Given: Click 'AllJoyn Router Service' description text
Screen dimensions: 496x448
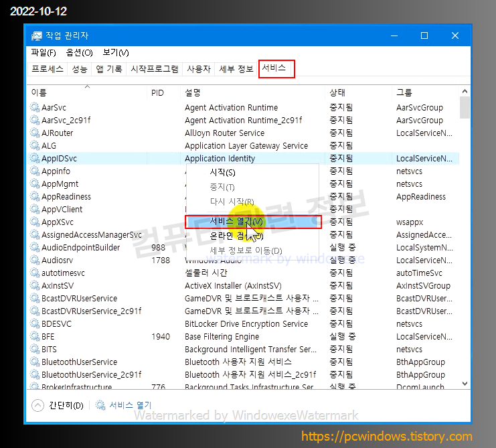Looking at the screenshot, I should coord(225,133).
